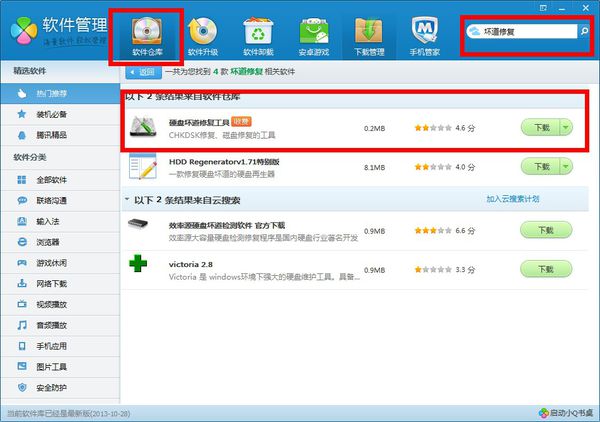Open the 软件卸载 uninstall tab
This screenshot has height=422, width=600.
pos(258,37)
